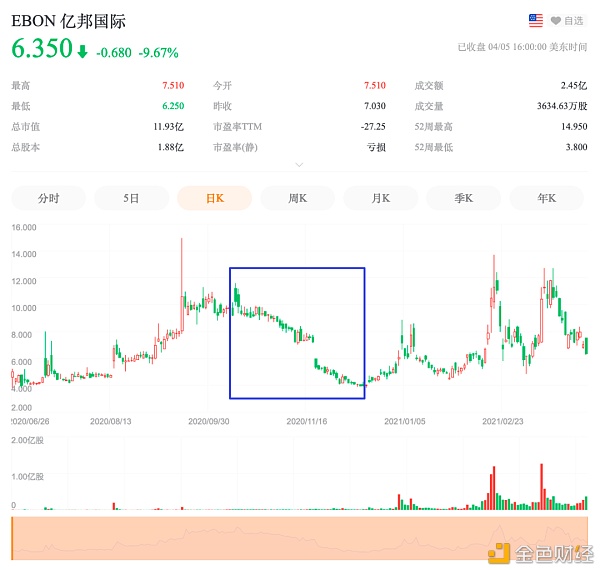Click the 最高 value 7.510
The image size is (600, 570).
point(173,85)
